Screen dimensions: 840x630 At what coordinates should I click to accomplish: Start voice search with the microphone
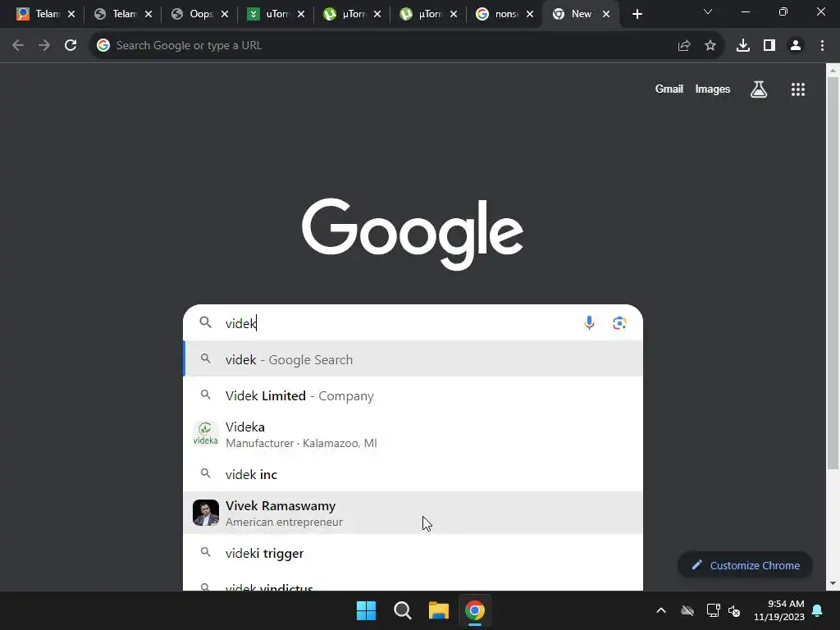[x=589, y=323]
